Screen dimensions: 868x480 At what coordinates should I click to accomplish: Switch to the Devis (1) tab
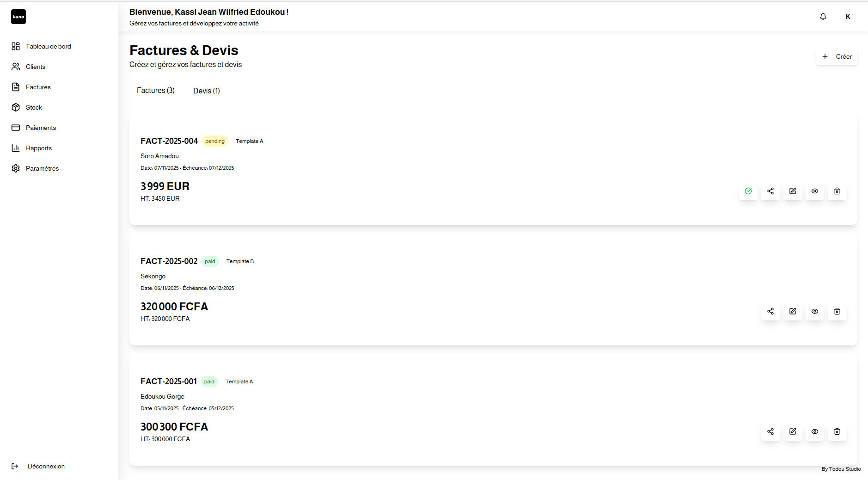pos(207,91)
